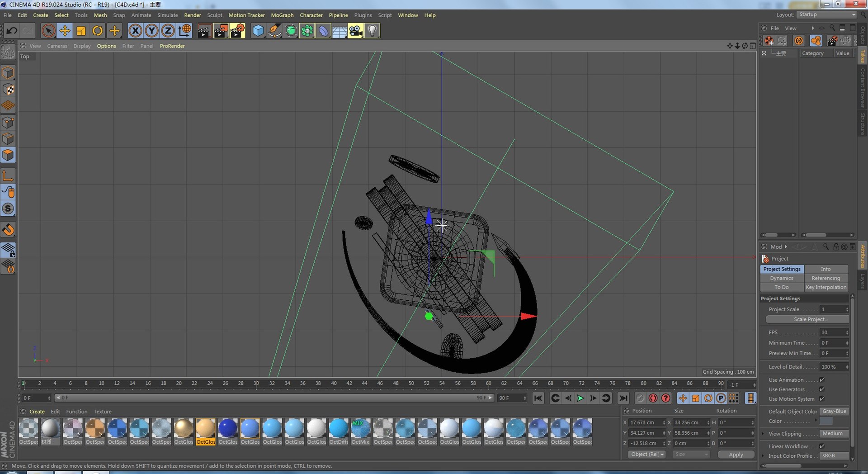The width and height of the screenshot is (868, 474).
Task: Add a Subdivision Surface generator
Action: pyautogui.click(x=291, y=31)
